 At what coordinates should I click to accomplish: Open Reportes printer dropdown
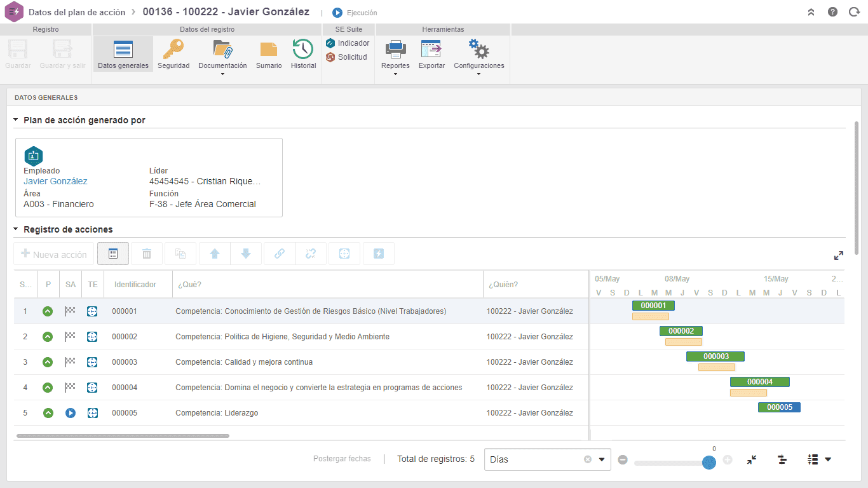click(x=395, y=57)
